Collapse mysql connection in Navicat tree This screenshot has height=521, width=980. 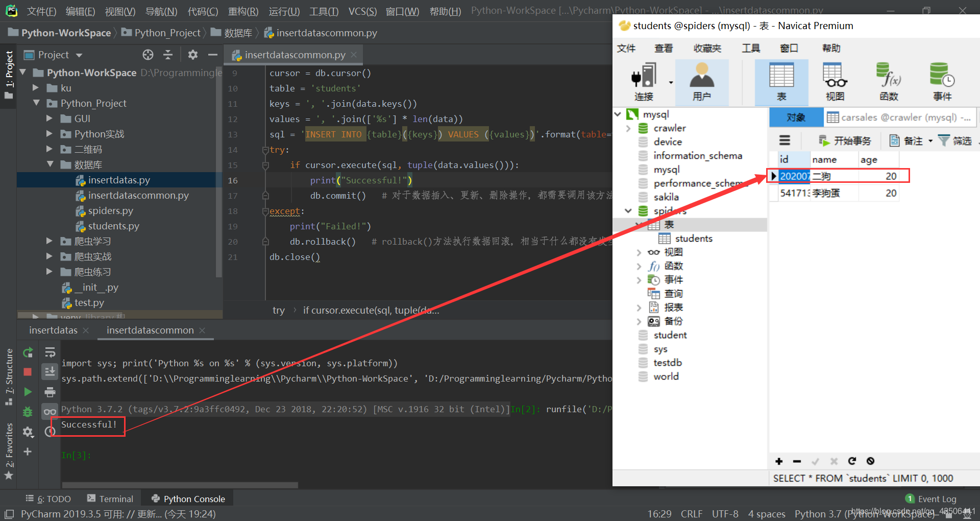(x=618, y=114)
